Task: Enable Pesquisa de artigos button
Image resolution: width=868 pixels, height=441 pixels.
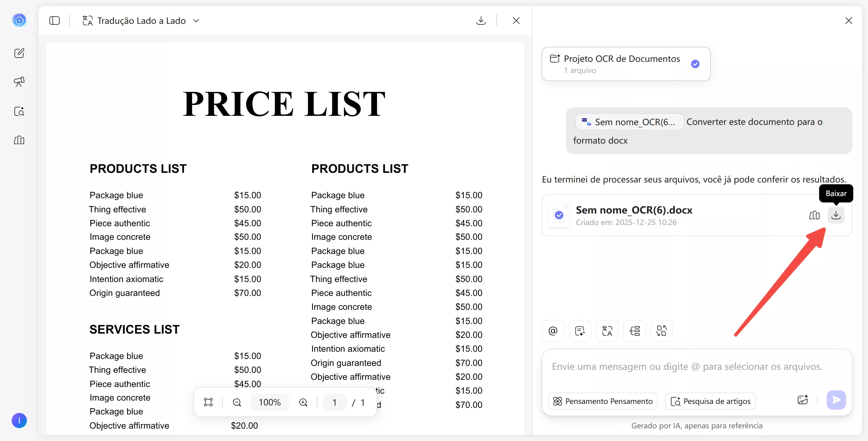Action: click(x=710, y=401)
